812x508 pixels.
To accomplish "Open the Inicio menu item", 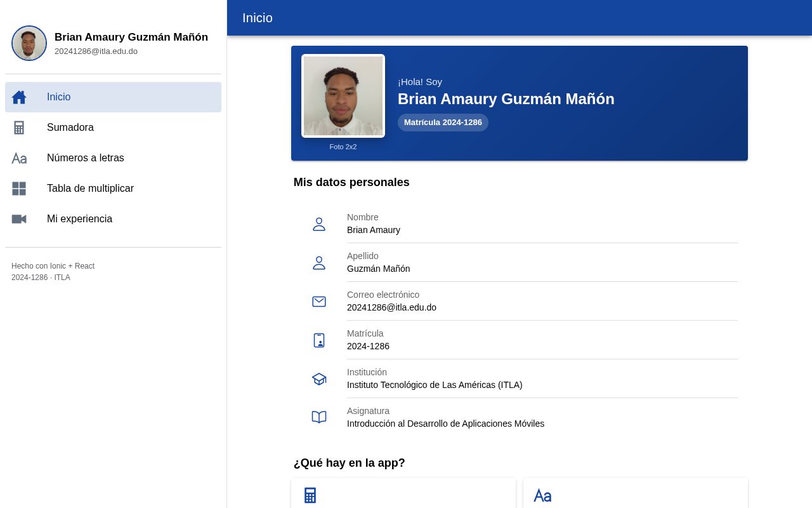I will point(113,97).
